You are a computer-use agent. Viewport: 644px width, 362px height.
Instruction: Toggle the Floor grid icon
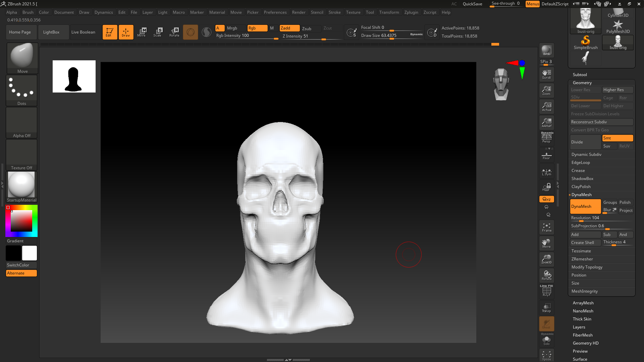pyautogui.click(x=546, y=156)
